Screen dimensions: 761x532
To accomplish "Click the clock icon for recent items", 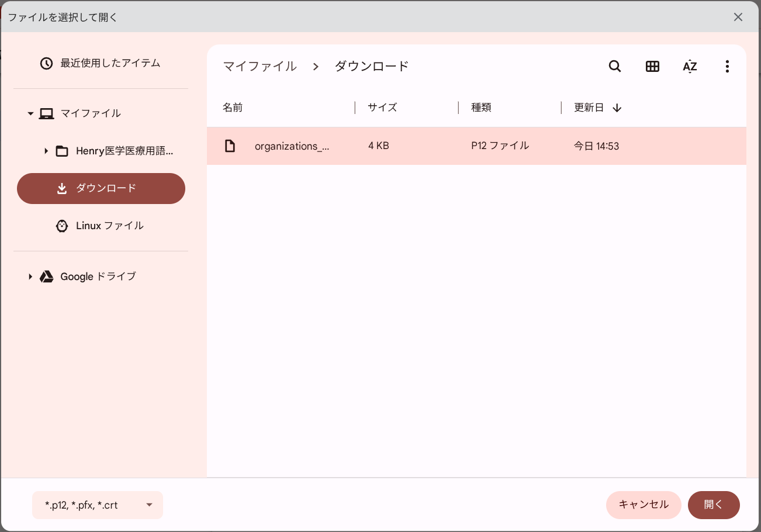I will [47, 63].
